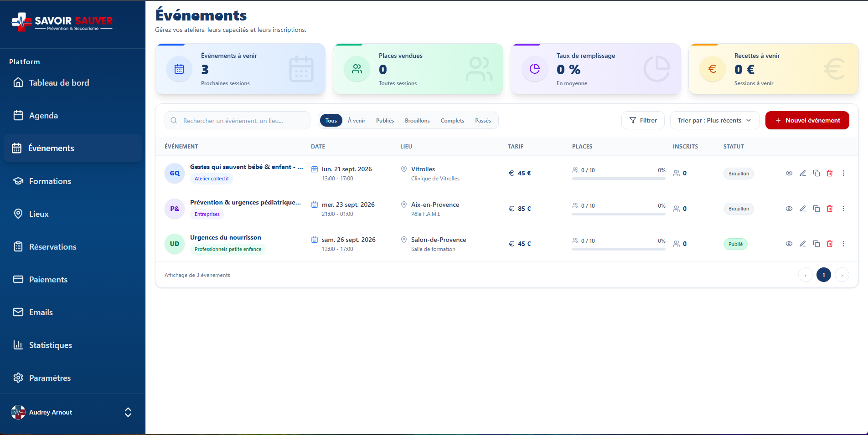Click the Savoir Sauver logo

pyautogui.click(x=62, y=22)
